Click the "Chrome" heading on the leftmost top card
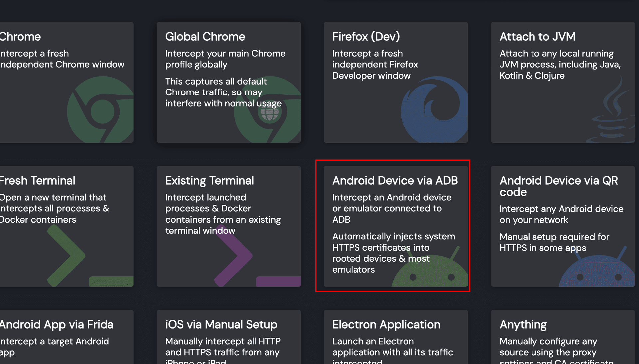639x364 pixels. [x=20, y=37]
